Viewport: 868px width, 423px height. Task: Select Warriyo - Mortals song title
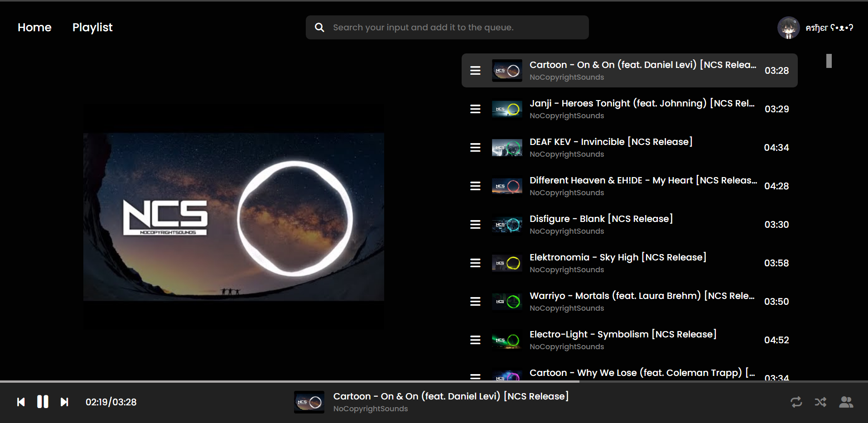coord(642,296)
